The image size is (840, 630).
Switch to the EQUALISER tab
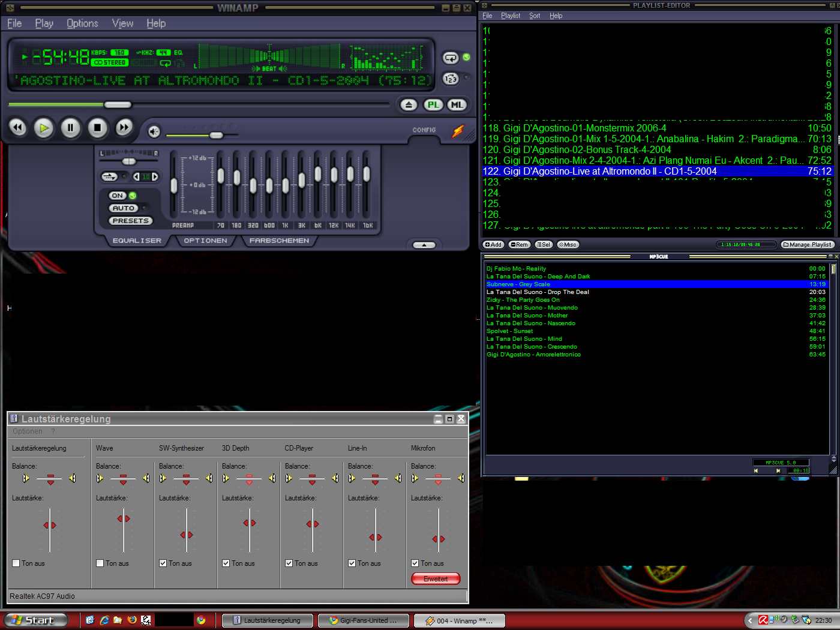[x=137, y=241]
